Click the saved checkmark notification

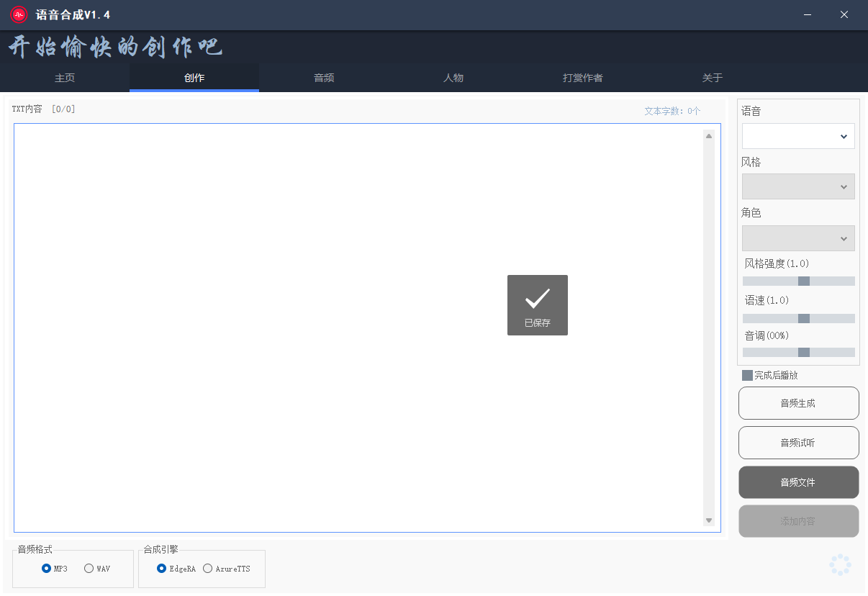(x=538, y=305)
